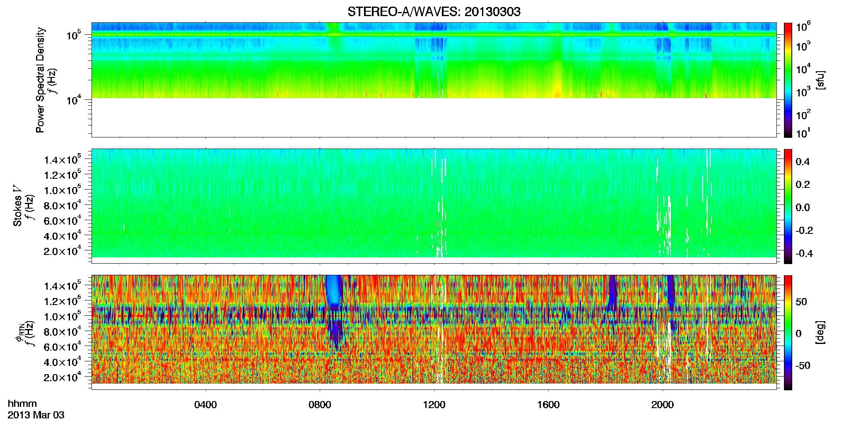Click the "0800" time axis label
The image size is (868, 447).
(x=320, y=404)
